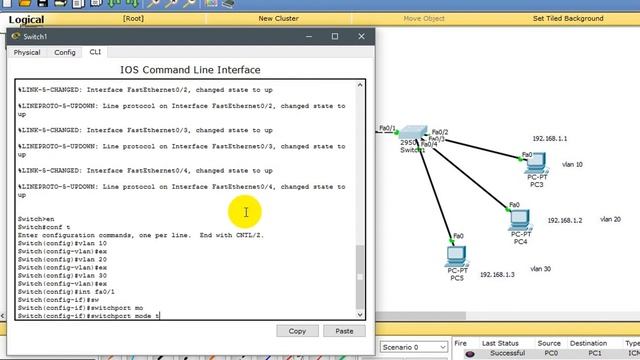This screenshot has width=640, height=360.
Task: Click the Zoom In magnifier icon
Action: pos(153,4)
